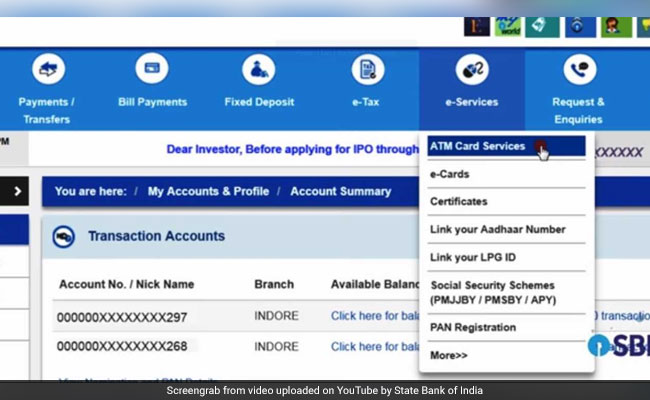Image resolution: width=650 pixels, height=400 pixels.
Task: Click the Bill Payments icon
Action: (x=153, y=68)
